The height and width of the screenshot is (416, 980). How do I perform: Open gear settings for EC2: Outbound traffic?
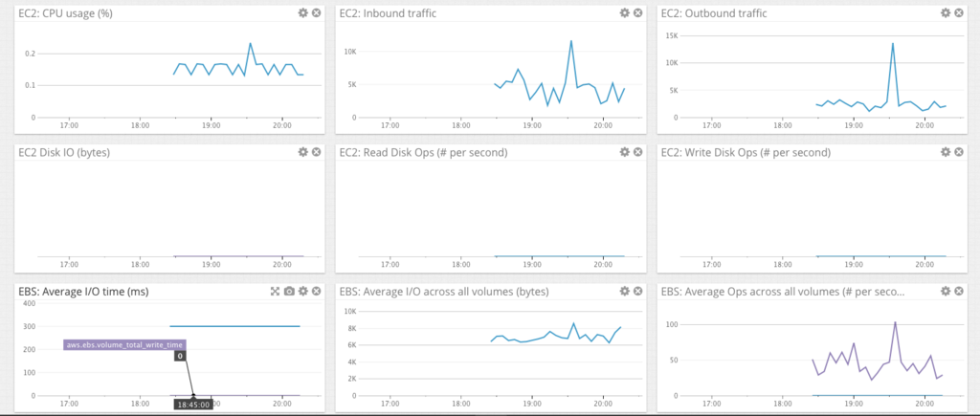click(x=946, y=13)
